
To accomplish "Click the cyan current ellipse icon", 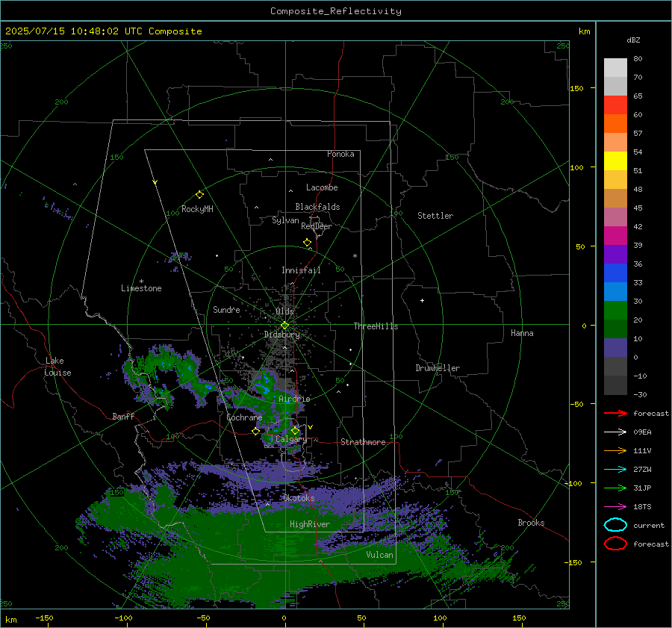I will pos(615,525).
